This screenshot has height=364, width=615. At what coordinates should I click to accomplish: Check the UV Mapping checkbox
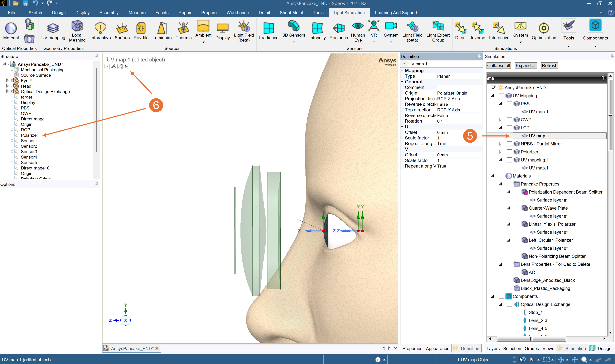(501, 96)
